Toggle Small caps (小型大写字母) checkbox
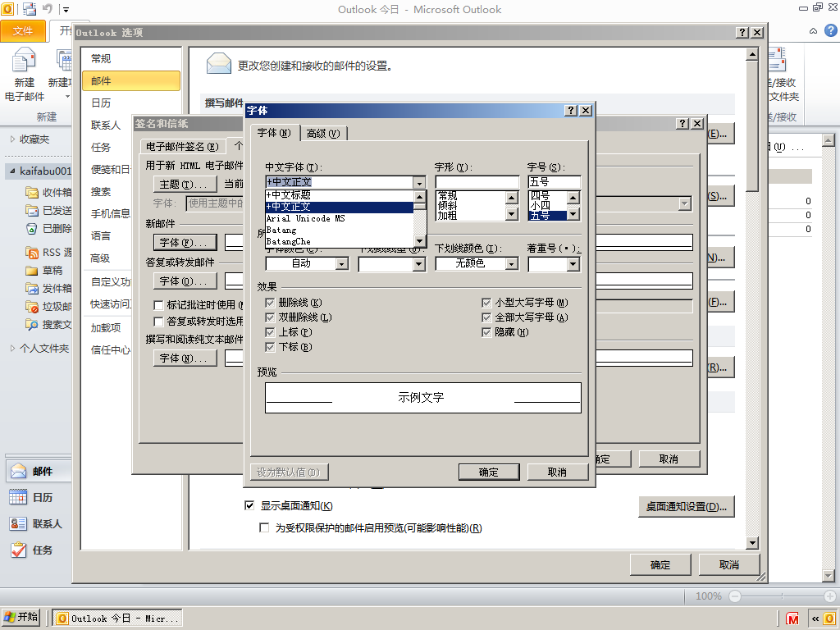Screen dimensions: 840x630 (x=486, y=303)
